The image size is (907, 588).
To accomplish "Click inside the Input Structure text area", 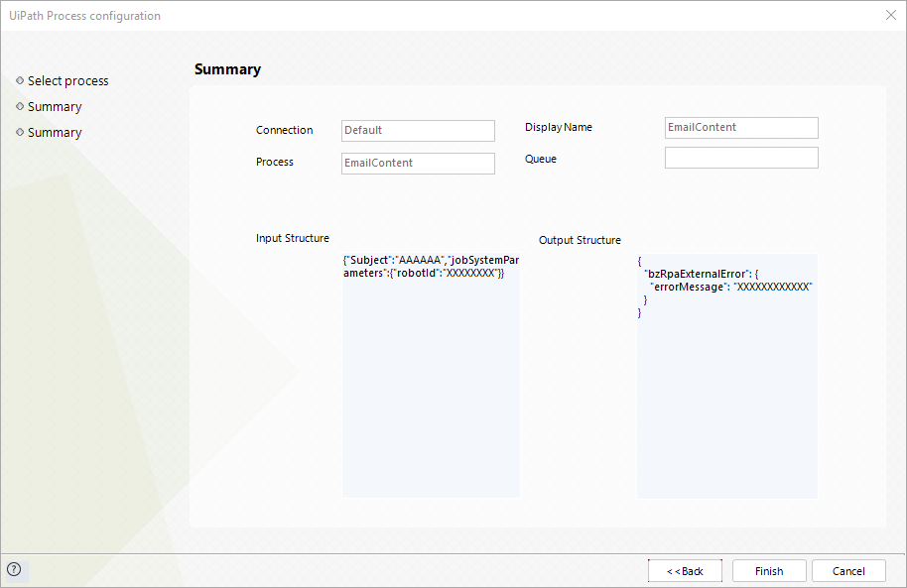I will pos(431,375).
